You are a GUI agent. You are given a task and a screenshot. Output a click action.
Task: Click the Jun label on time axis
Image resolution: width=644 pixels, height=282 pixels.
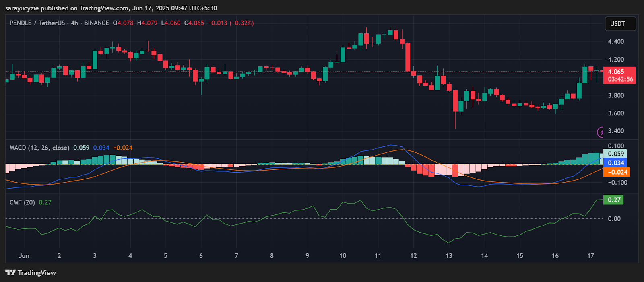pos(24,256)
